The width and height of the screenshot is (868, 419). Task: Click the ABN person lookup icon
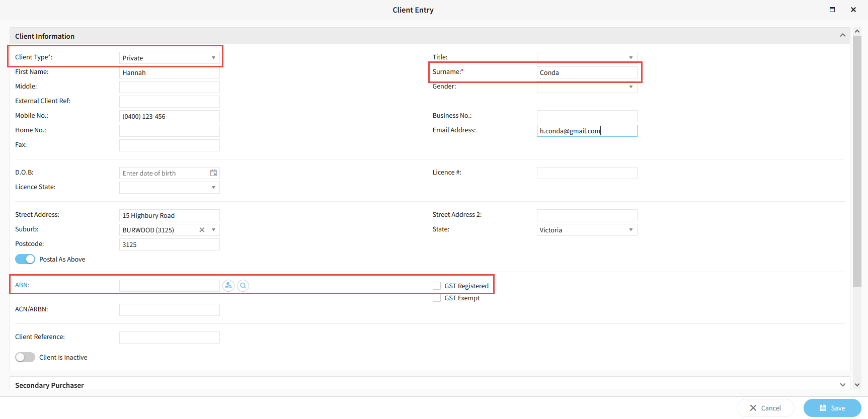(228, 286)
